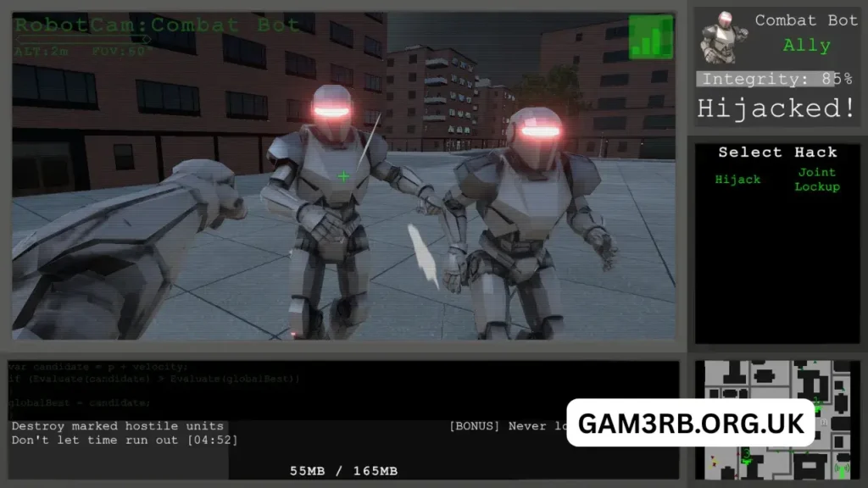Toggle the Ally status label
This screenshot has width=868, height=488.
[x=805, y=46]
